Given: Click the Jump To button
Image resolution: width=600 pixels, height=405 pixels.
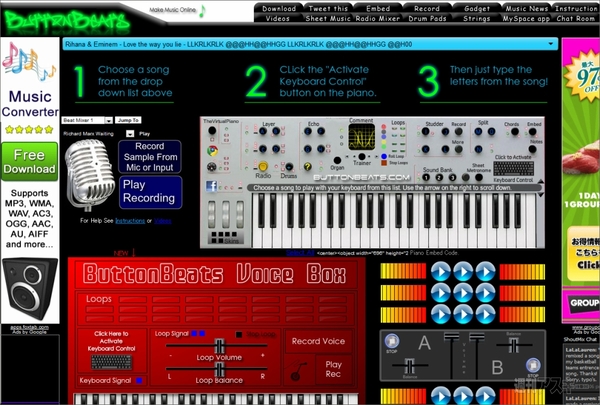Looking at the screenshot, I should tap(128, 120).
